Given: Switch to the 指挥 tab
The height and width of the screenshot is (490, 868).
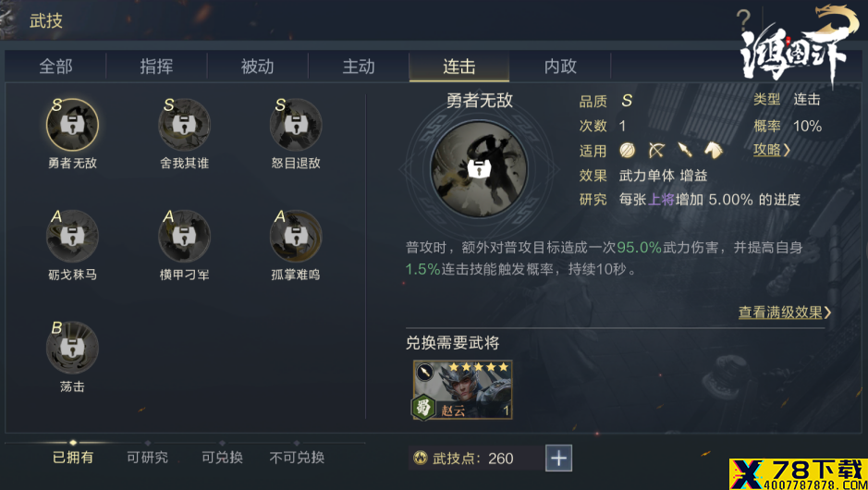Looking at the screenshot, I should pyautogui.click(x=156, y=67).
